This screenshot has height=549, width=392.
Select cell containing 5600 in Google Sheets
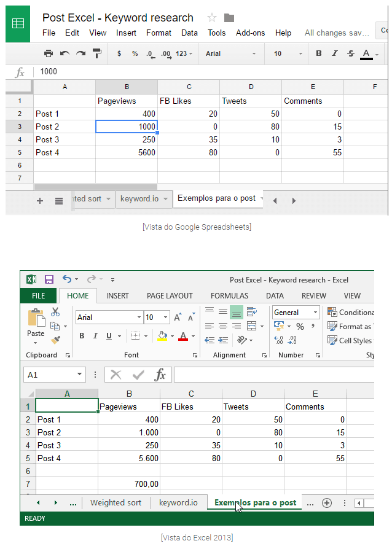tap(127, 152)
